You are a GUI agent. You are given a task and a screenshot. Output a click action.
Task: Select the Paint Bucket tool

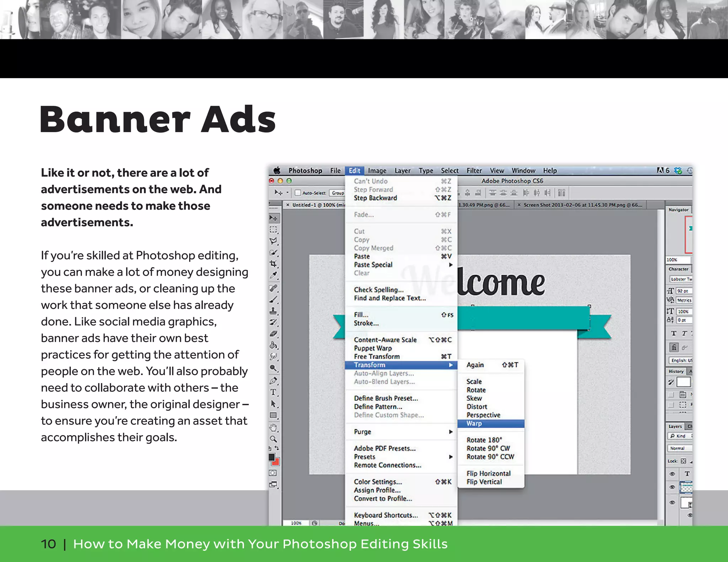(x=274, y=345)
